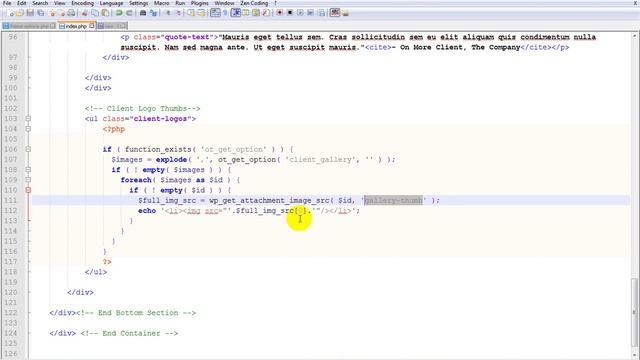Open the Plugins menu
640x360 pixels.
point(200,3)
